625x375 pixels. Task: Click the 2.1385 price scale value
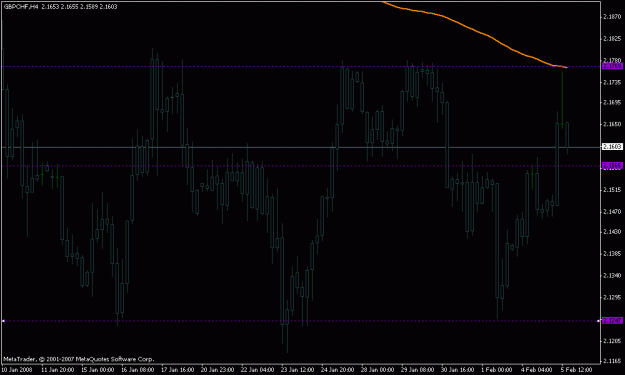[612, 253]
